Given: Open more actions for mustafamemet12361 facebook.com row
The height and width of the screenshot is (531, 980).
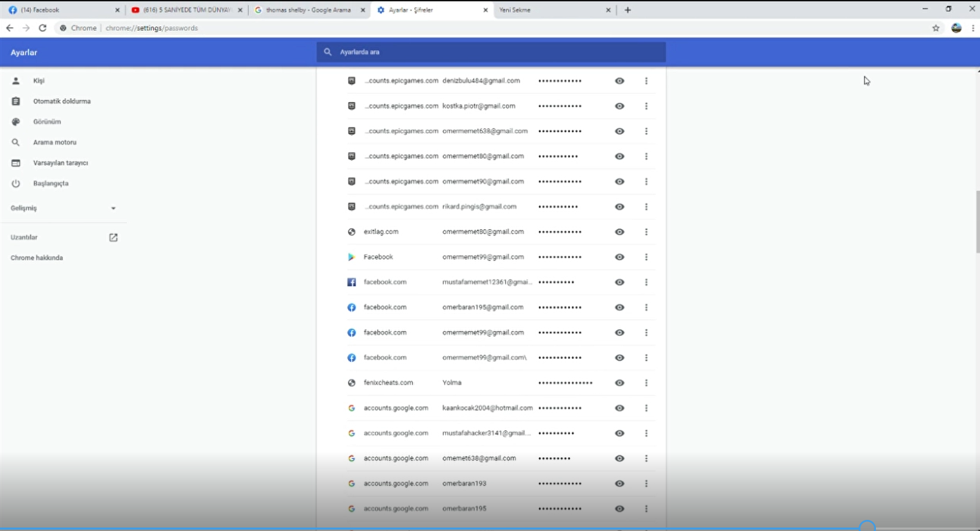Looking at the screenshot, I should [x=646, y=283].
